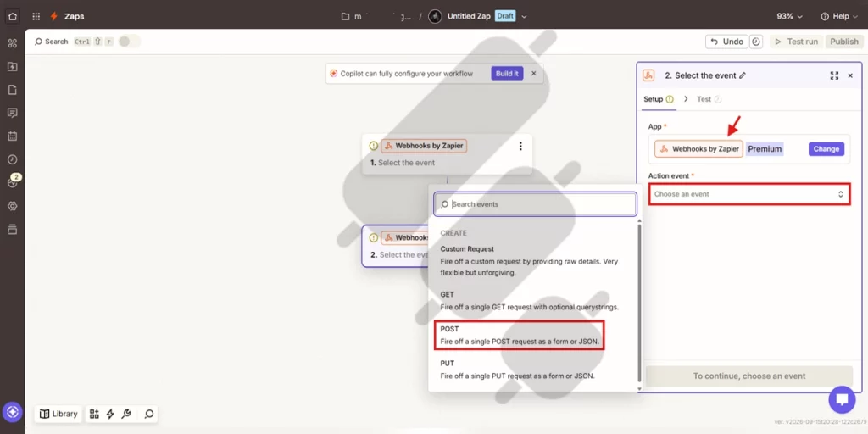Click the warning icon on step 1
This screenshot has height=434, width=868.
pyautogui.click(x=374, y=146)
